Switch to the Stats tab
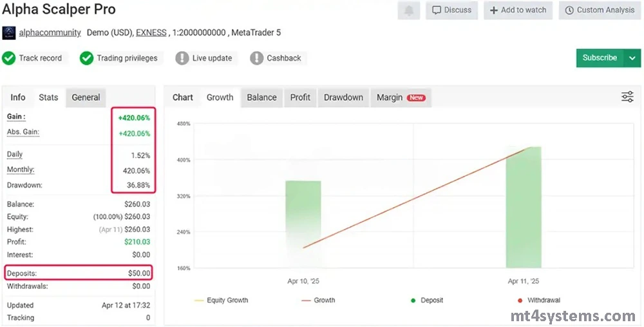Viewport: 644px width, 327px height. point(48,97)
